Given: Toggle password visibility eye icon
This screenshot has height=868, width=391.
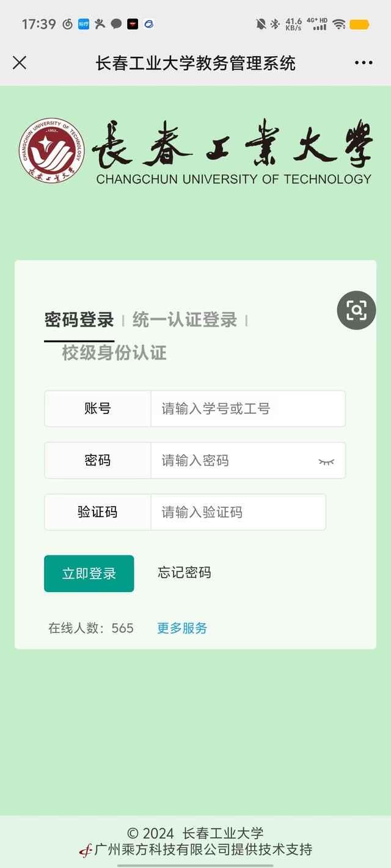Looking at the screenshot, I should coord(327,461).
